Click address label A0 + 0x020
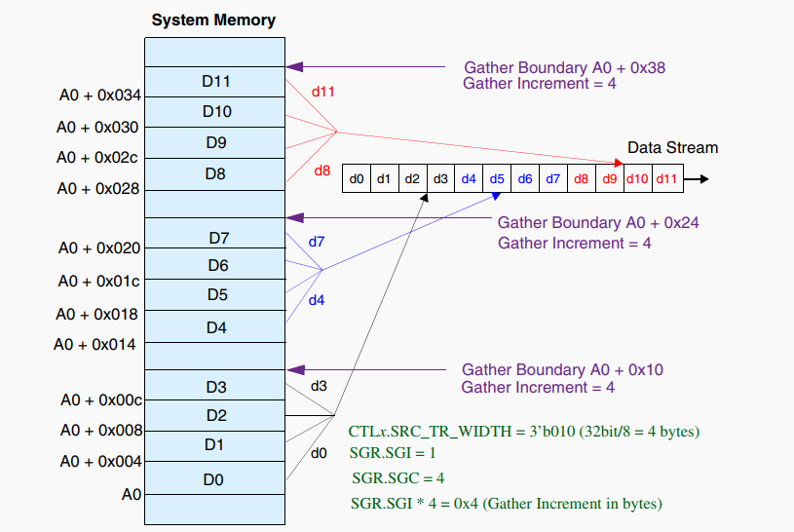Image resolution: width=794 pixels, height=532 pixels. (99, 248)
